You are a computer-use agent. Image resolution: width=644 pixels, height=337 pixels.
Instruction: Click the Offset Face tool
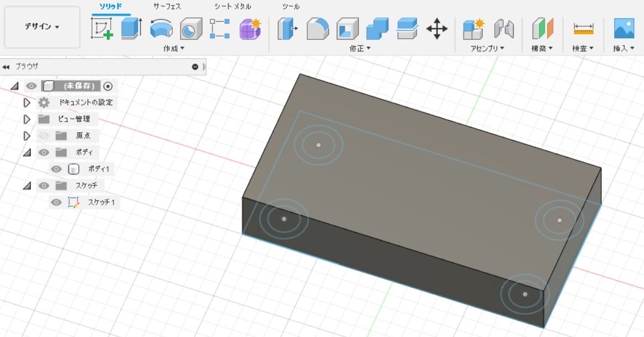[x=408, y=29]
